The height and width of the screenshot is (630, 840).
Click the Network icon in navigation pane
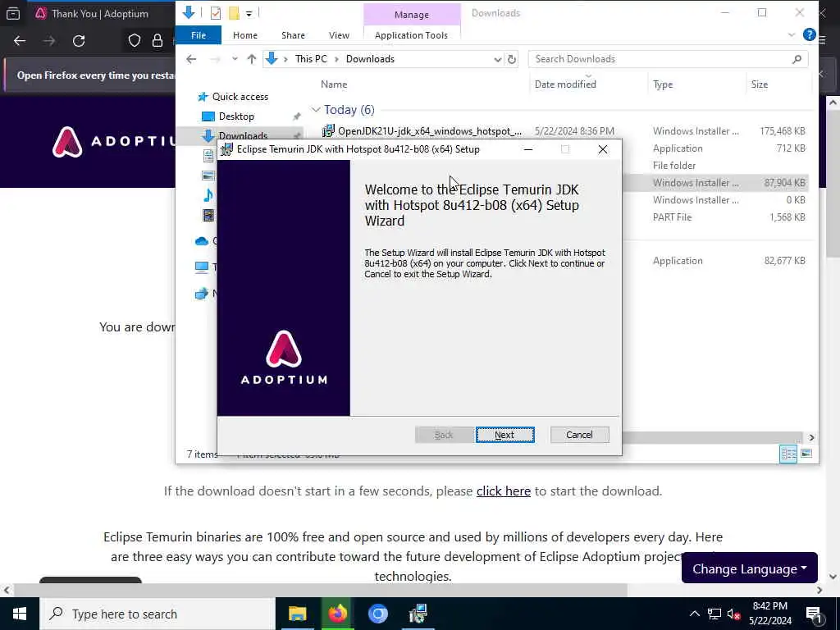pos(202,294)
